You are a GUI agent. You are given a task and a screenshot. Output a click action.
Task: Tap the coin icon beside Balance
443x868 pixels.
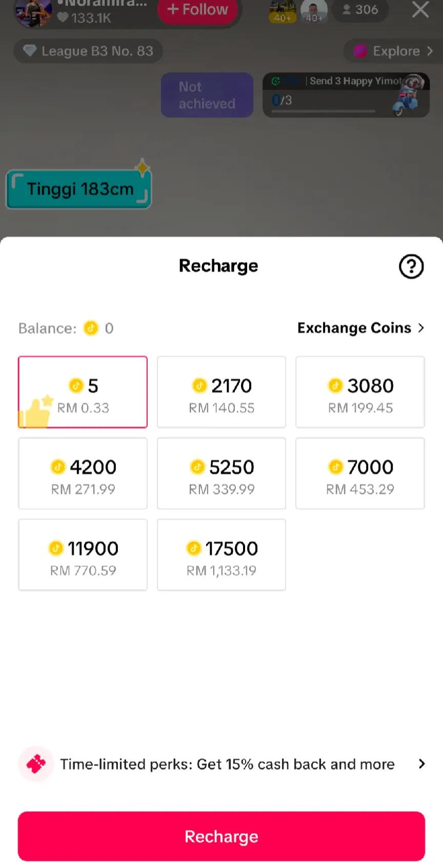(91, 328)
